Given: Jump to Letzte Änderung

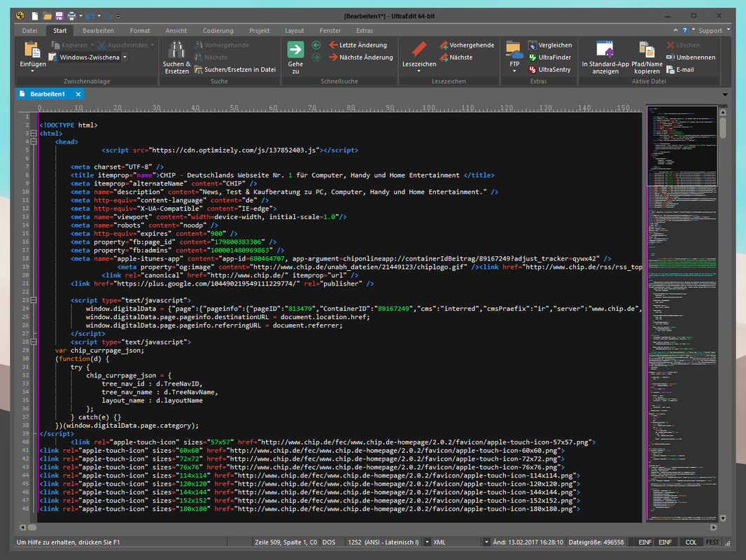Looking at the screenshot, I should point(358,45).
